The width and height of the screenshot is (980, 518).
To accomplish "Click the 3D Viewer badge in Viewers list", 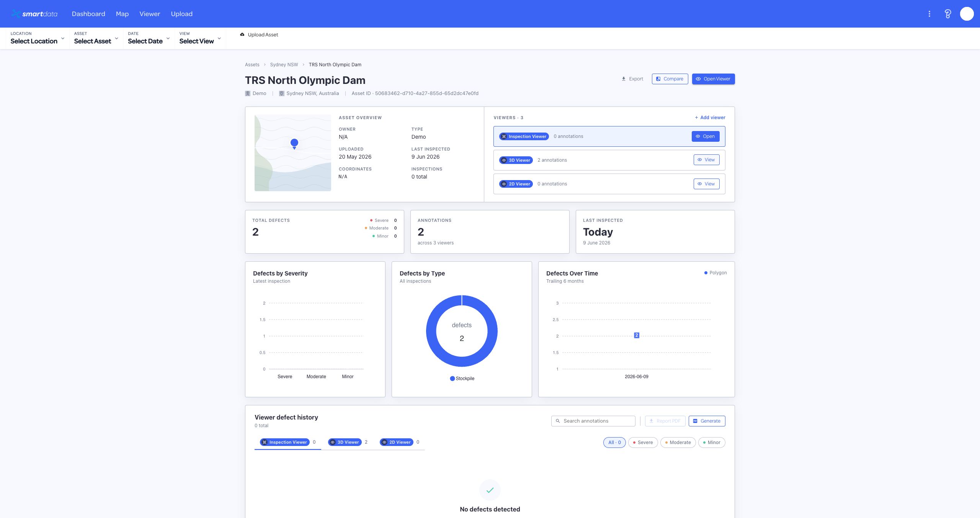I will pos(516,160).
